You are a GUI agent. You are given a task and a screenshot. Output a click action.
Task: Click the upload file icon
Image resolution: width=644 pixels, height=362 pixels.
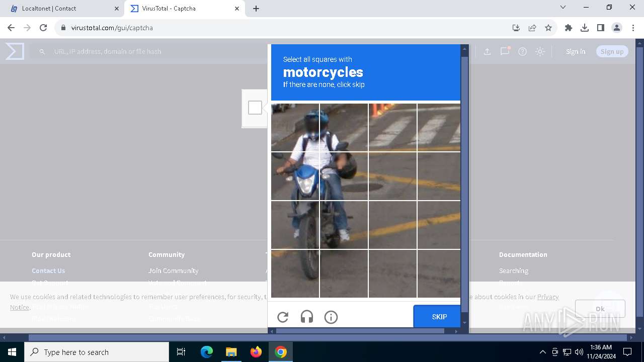pyautogui.click(x=487, y=51)
